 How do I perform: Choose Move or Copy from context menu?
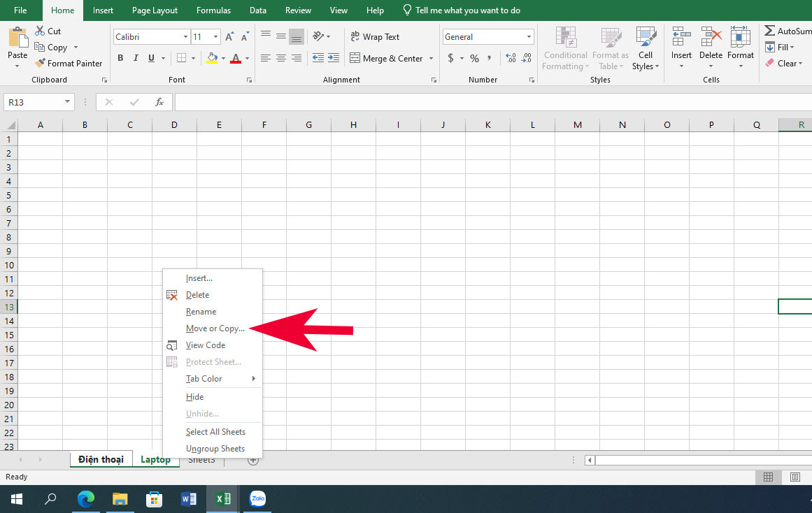[215, 328]
